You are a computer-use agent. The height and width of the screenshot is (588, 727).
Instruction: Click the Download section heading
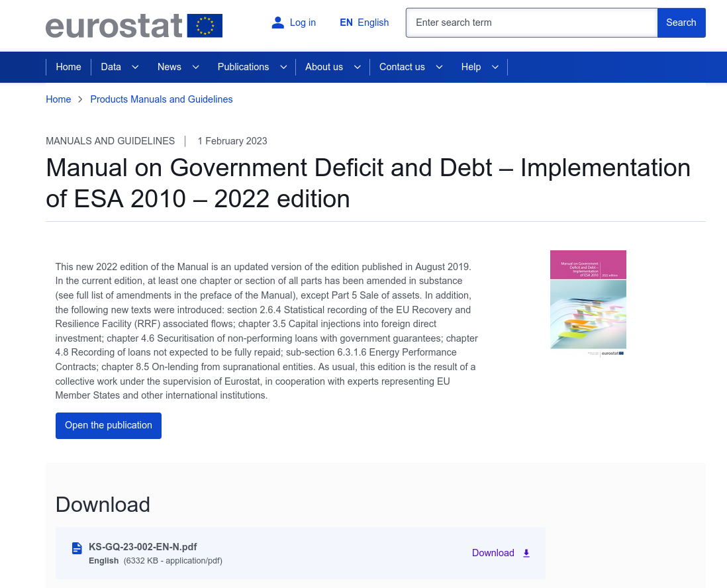tap(103, 505)
